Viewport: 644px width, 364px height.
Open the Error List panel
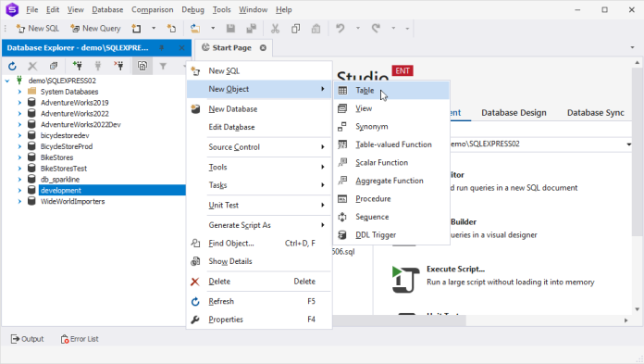[80, 339]
